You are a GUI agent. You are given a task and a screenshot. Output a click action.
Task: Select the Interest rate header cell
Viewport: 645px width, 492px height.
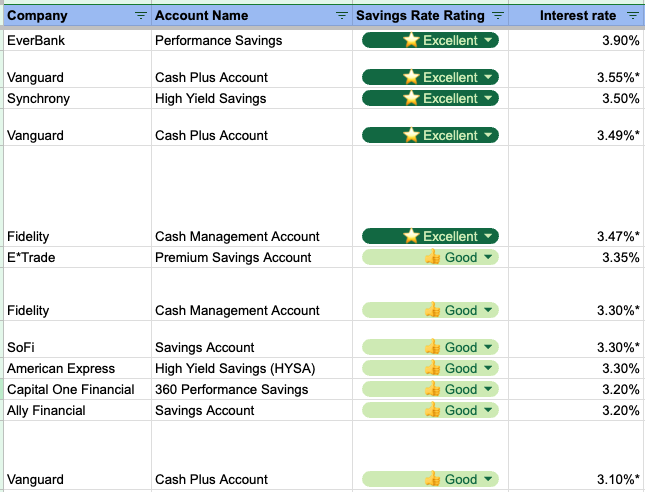[x=577, y=16]
